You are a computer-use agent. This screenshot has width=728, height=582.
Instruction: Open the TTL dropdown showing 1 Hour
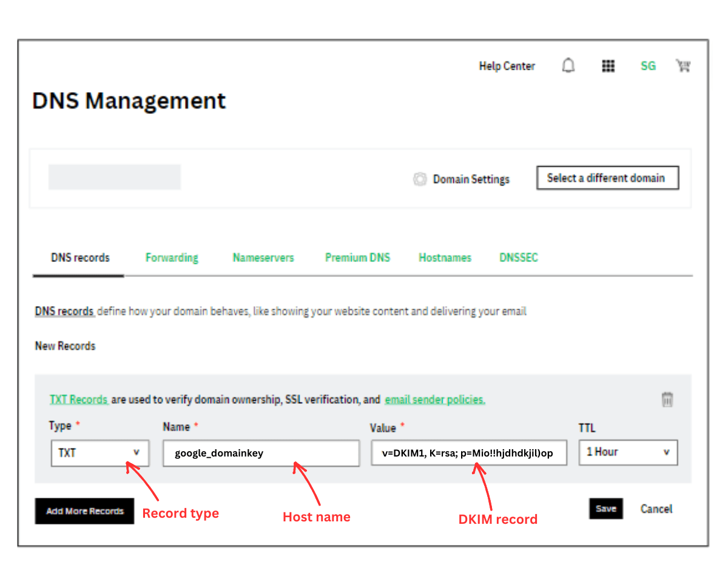click(628, 452)
